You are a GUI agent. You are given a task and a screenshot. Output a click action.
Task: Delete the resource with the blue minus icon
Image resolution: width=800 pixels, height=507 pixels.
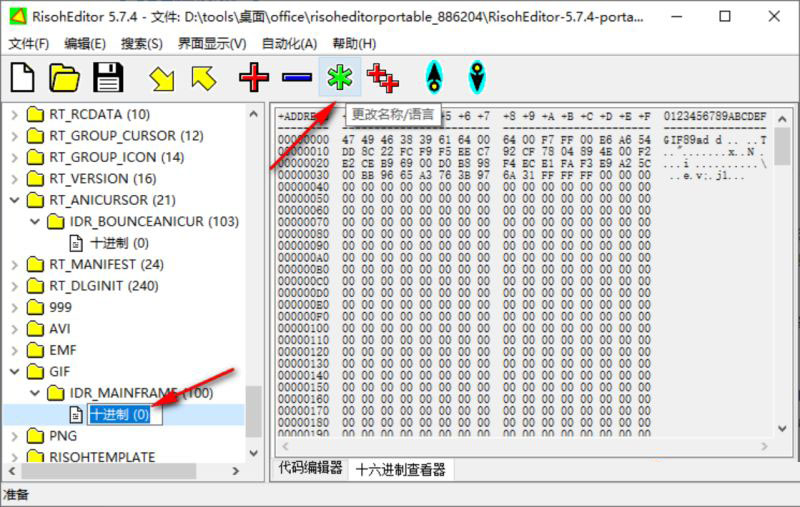[x=296, y=78]
